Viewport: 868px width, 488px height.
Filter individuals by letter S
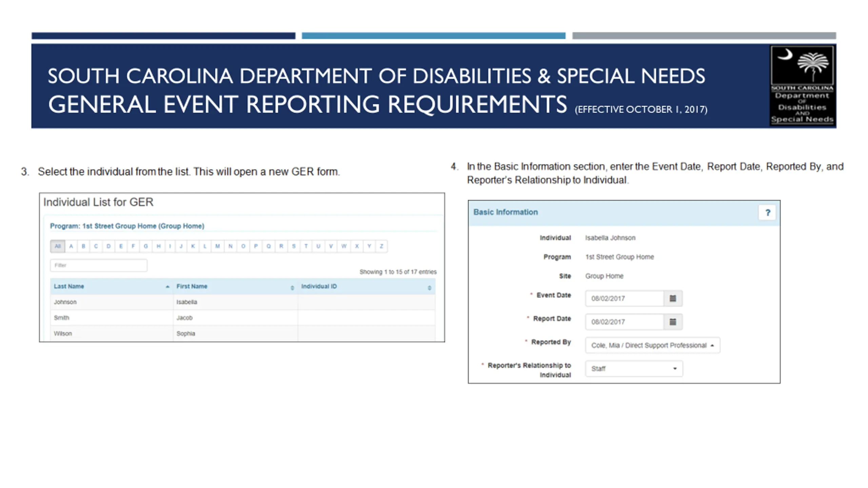coord(294,246)
